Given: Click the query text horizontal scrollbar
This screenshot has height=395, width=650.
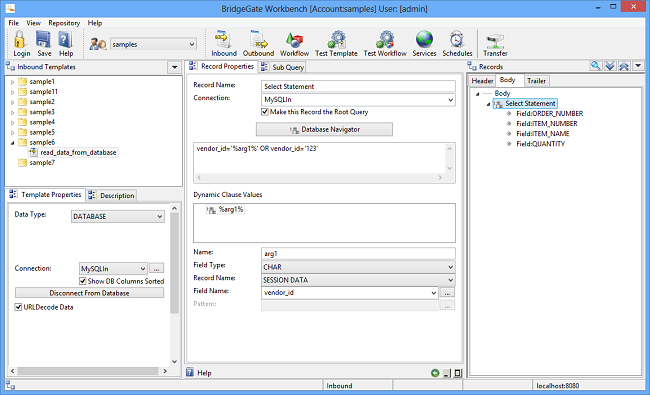Looking at the screenshot, I should [x=319, y=177].
